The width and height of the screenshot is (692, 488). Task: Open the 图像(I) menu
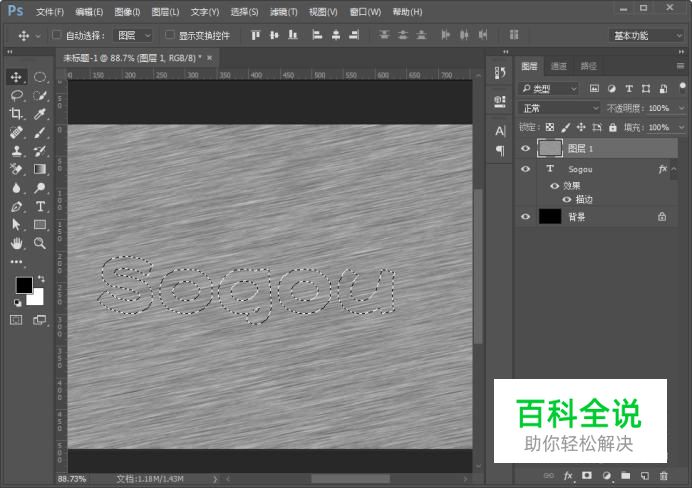click(x=127, y=12)
